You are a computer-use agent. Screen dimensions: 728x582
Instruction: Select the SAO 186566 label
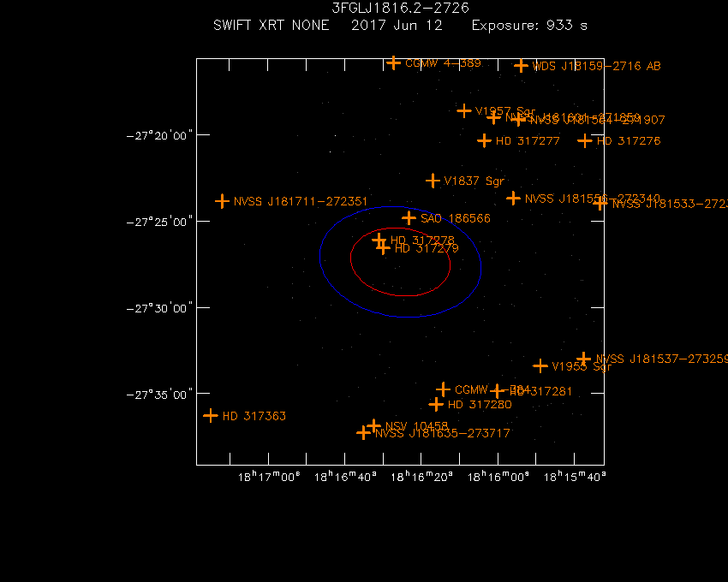(456, 218)
